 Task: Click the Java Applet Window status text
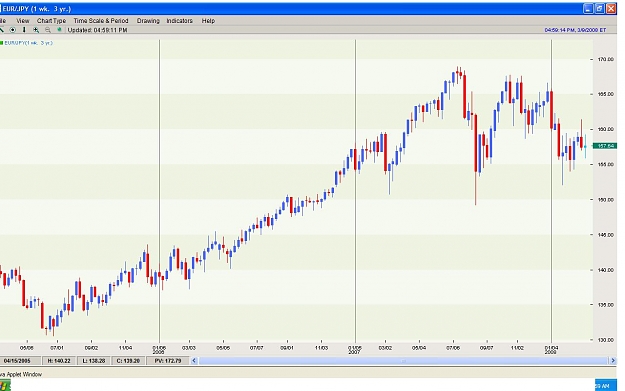coord(21,374)
